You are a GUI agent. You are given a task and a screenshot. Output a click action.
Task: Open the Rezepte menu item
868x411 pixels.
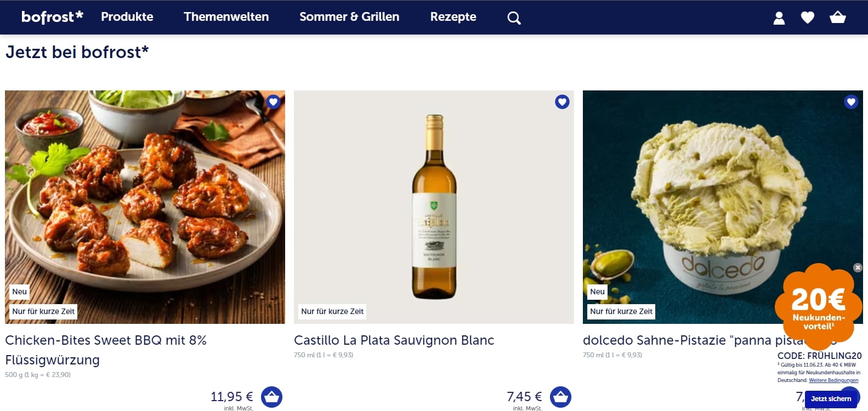(453, 17)
